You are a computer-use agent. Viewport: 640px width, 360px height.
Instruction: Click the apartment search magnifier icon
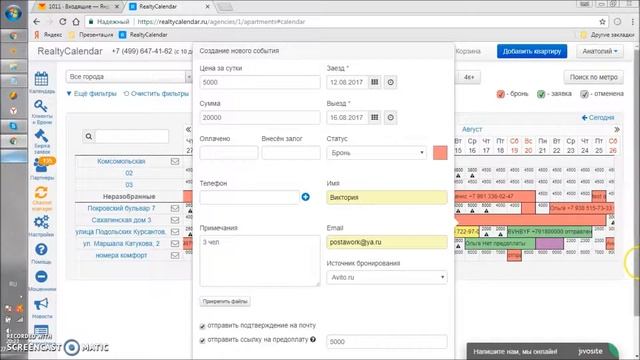point(89,136)
